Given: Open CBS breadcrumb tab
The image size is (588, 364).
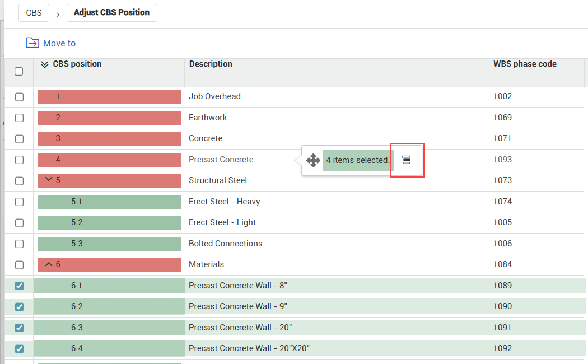Looking at the screenshot, I should pyautogui.click(x=34, y=12).
